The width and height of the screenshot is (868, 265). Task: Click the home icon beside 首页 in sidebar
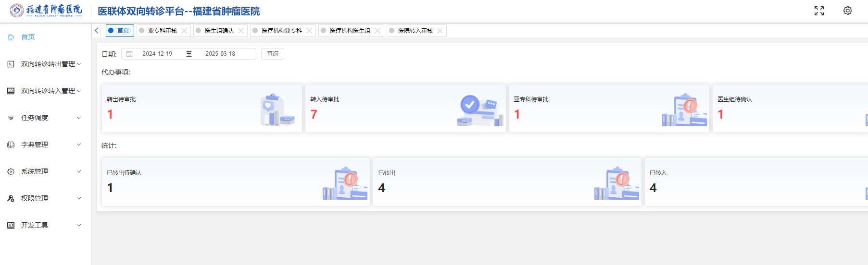tap(11, 37)
